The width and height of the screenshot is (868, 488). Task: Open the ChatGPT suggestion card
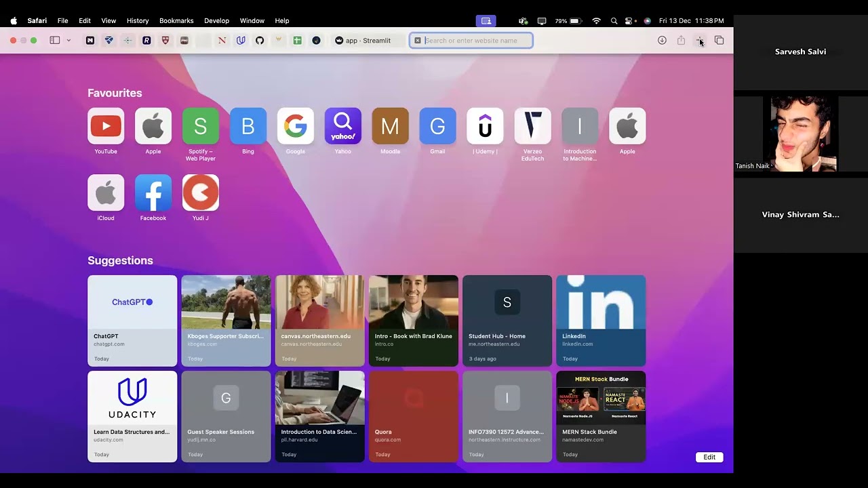(x=132, y=321)
